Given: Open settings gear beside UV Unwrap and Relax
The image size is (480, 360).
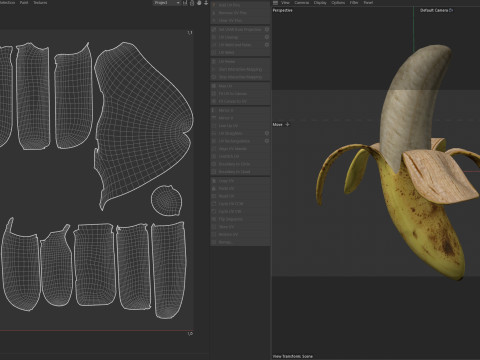Looking at the screenshot, I should click(x=267, y=45).
